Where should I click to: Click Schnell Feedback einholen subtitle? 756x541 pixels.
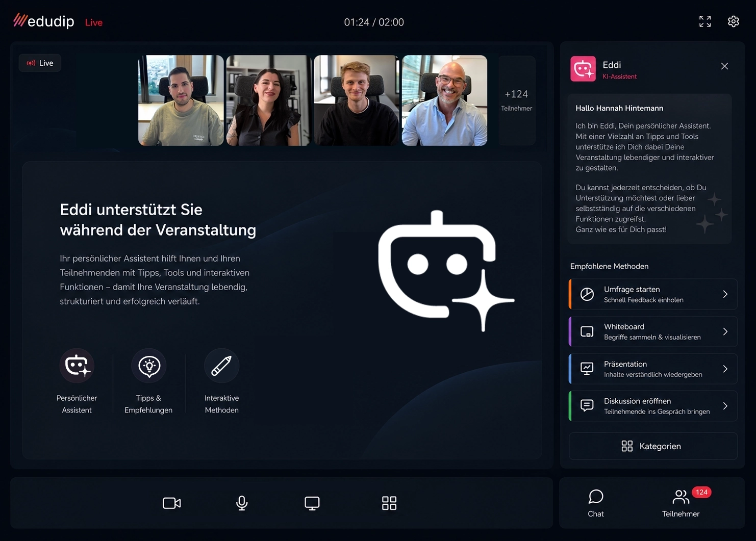(644, 300)
